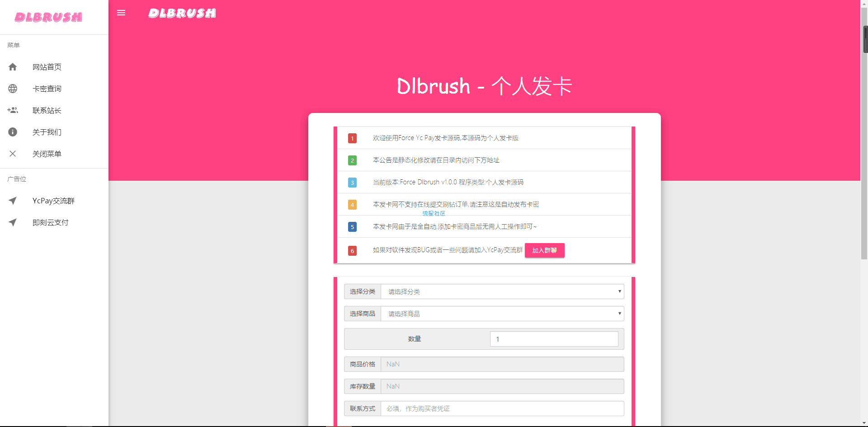The height and width of the screenshot is (427, 868).
Task: Click the info icon beside 关于我们
Action: pos(13,132)
